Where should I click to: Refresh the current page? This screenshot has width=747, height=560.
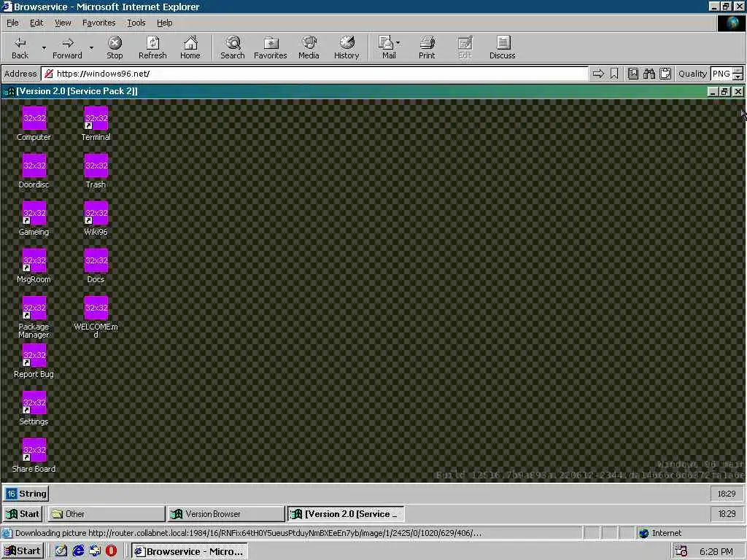pos(152,47)
